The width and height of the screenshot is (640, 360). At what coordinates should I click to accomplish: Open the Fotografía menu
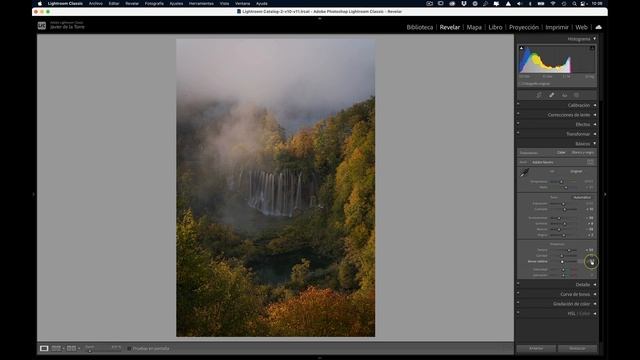pos(154,3)
